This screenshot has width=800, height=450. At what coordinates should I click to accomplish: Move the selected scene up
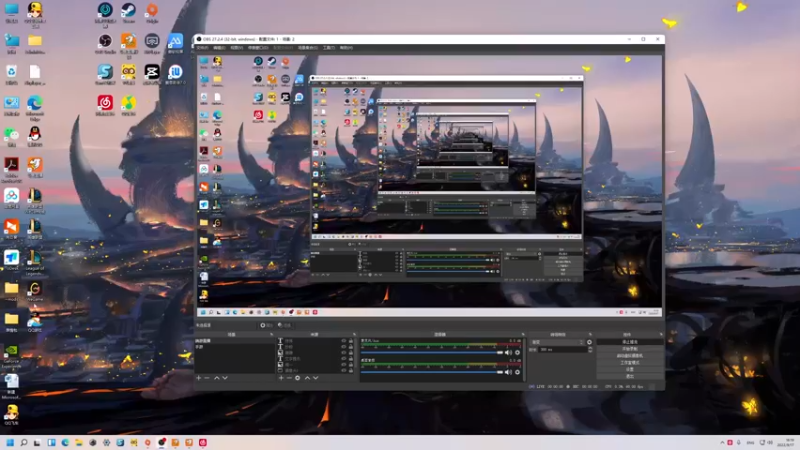[217, 378]
